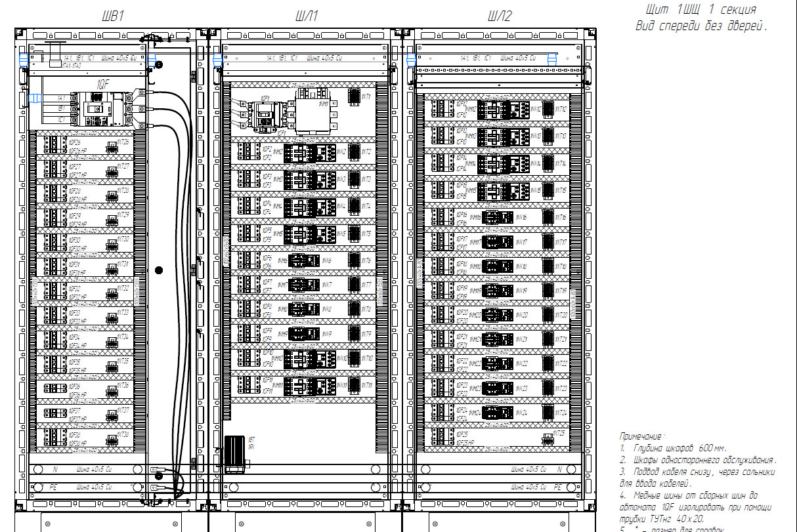The image size is (797, 532).
Task: Click the 1XT16 terminal label in ШЛ2
Action: 561,217
